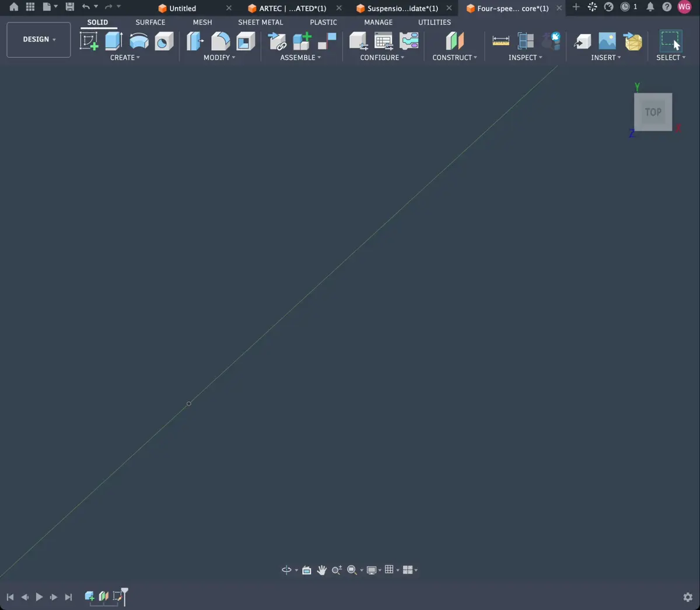Click the configuration rules icon

(x=409, y=41)
